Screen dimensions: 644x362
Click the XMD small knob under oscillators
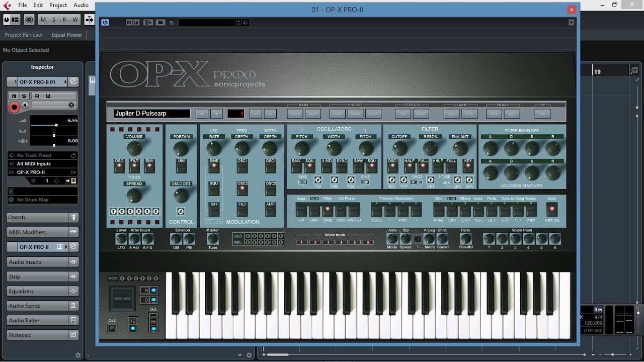click(334, 180)
